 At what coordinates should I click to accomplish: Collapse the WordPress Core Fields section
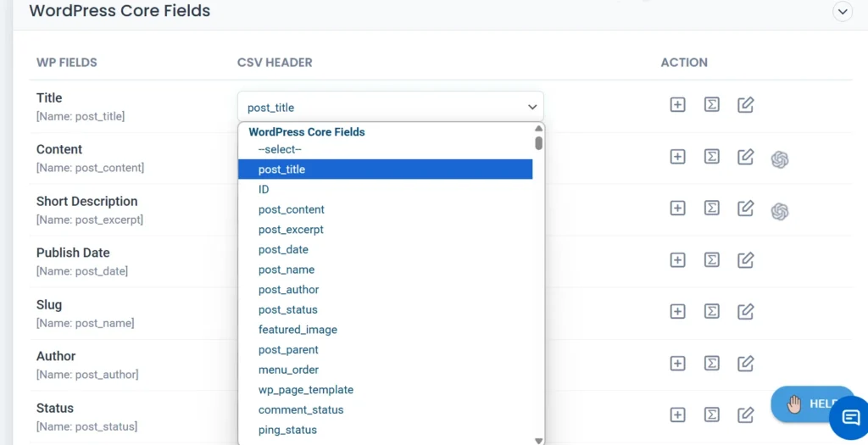(843, 12)
